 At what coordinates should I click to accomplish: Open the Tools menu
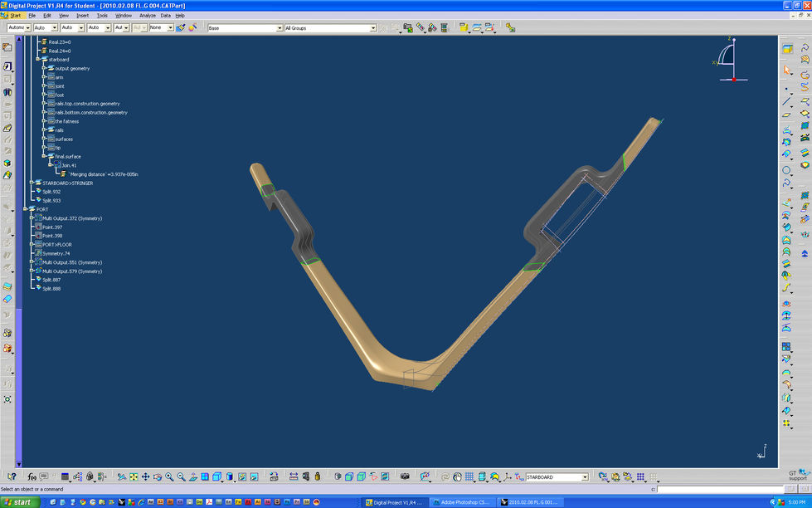click(102, 16)
